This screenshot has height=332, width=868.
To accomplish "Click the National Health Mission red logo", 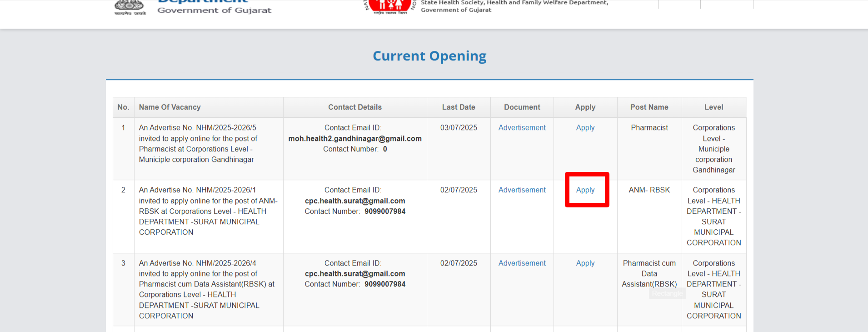I will click(391, 6).
